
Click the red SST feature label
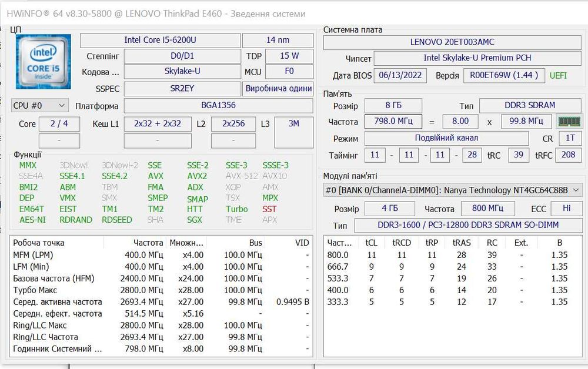click(269, 209)
